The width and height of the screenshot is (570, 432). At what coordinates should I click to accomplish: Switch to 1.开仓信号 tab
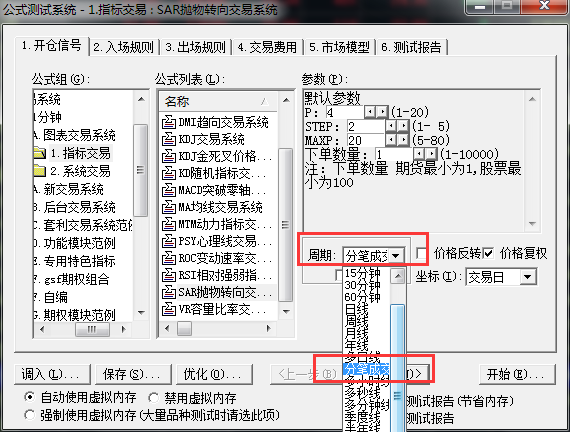tap(51, 46)
